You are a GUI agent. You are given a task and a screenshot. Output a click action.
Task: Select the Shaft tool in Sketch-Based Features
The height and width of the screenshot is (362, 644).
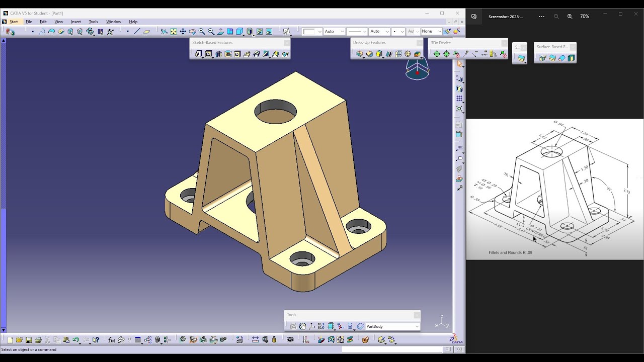pos(218,54)
